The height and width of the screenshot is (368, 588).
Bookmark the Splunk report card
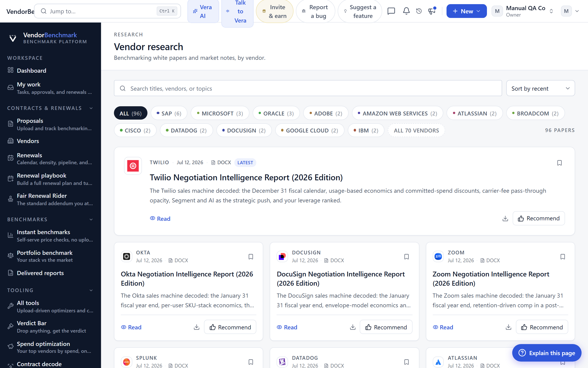[x=251, y=362]
